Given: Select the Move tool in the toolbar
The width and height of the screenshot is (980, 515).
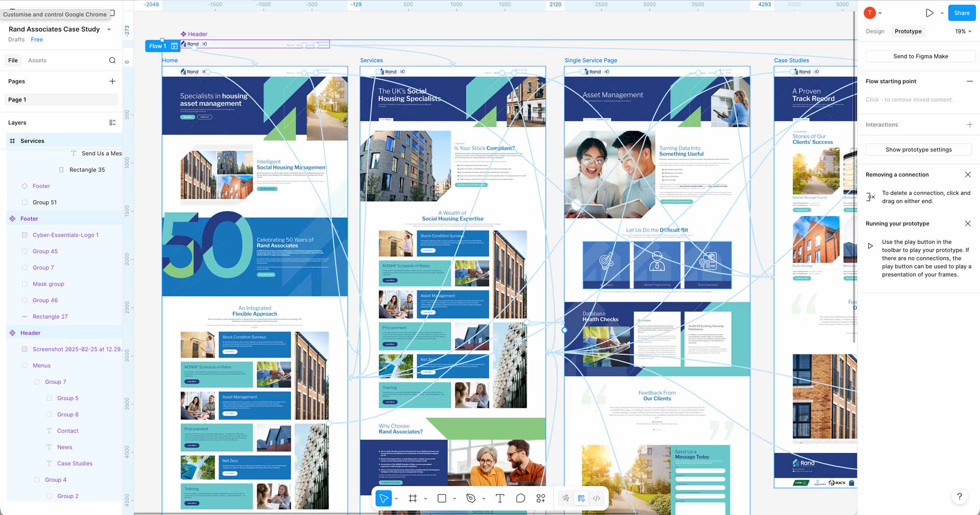Looking at the screenshot, I should pos(384,498).
